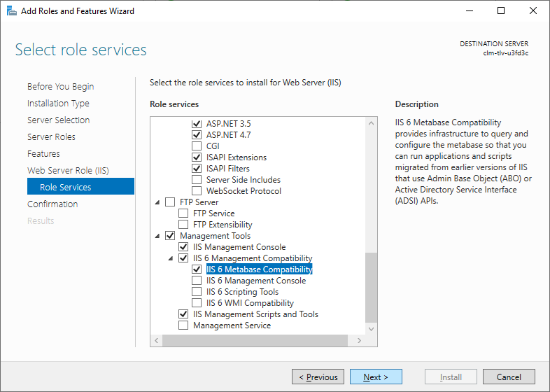Click the horizontal scrollbar left arrow
This screenshot has width=550, height=392.
tap(157, 340)
